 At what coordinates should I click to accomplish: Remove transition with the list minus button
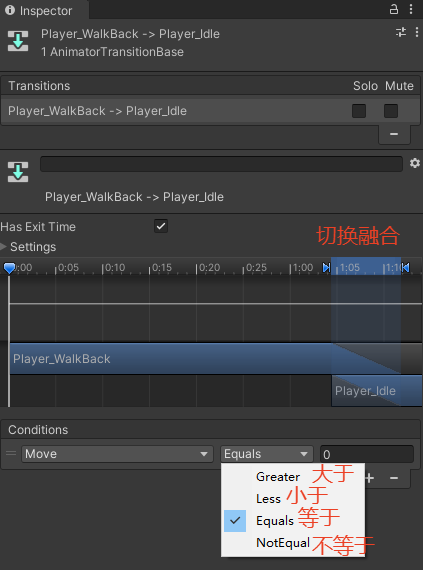pyautogui.click(x=394, y=134)
